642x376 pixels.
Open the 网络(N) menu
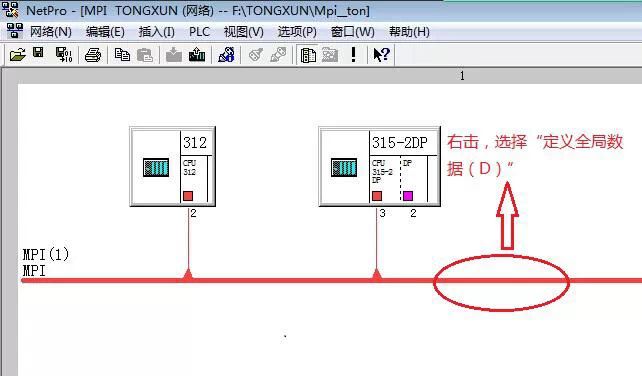pyautogui.click(x=50, y=32)
